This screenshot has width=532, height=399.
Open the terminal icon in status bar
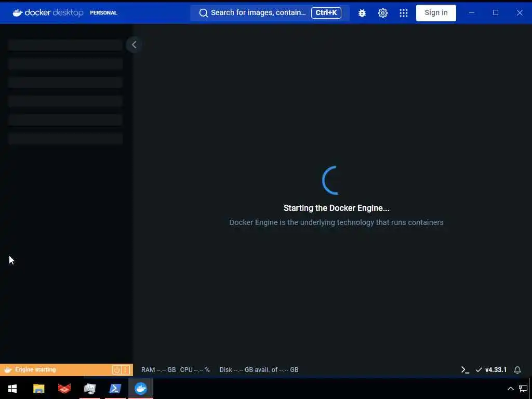[x=465, y=370]
